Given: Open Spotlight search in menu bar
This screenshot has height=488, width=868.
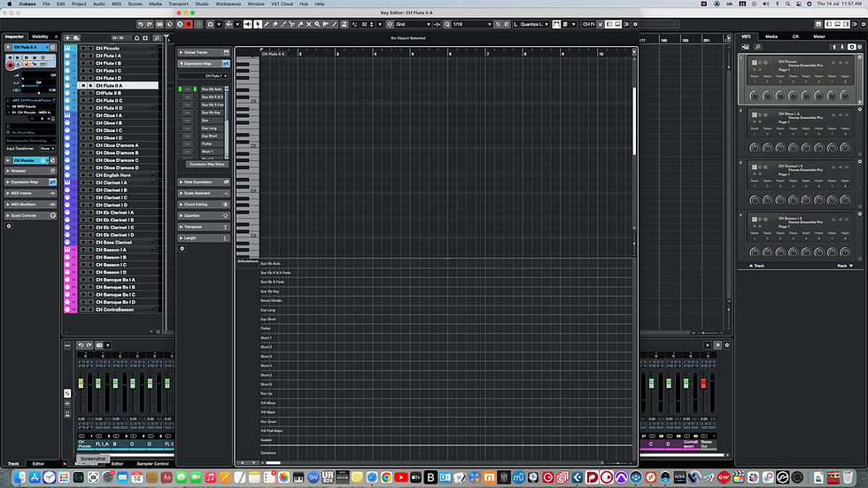Looking at the screenshot, I should pyautogui.click(x=787, y=4).
